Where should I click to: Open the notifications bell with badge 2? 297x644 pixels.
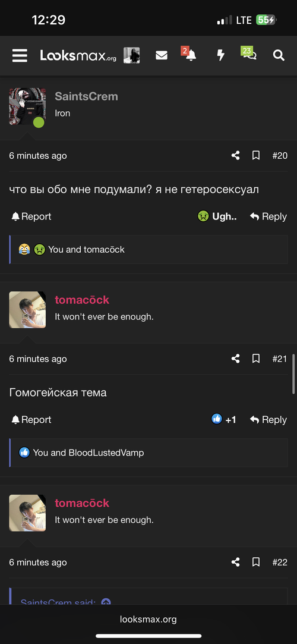click(x=190, y=55)
